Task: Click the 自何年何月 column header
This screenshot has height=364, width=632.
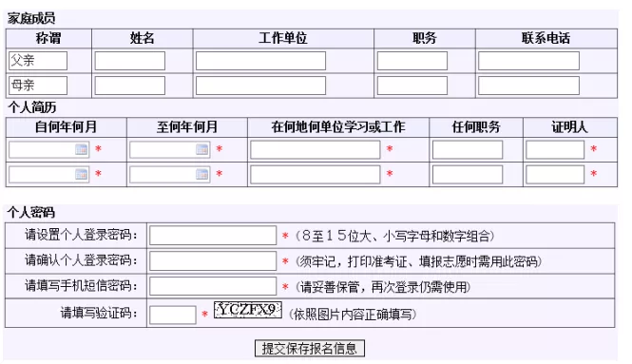Action: tap(66, 127)
